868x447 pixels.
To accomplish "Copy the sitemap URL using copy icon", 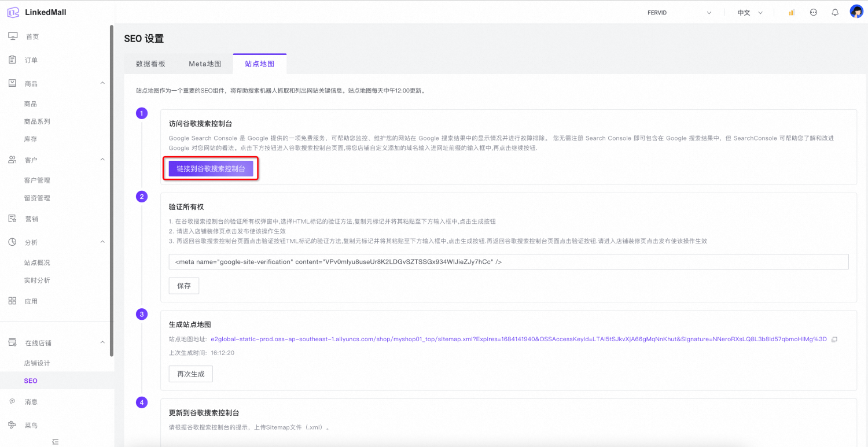I will (x=834, y=339).
